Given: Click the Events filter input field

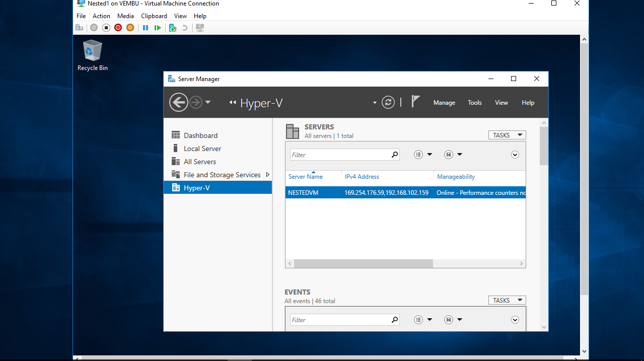Looking at the screenshot, I should pyautogui.click(x=340, y=320).
